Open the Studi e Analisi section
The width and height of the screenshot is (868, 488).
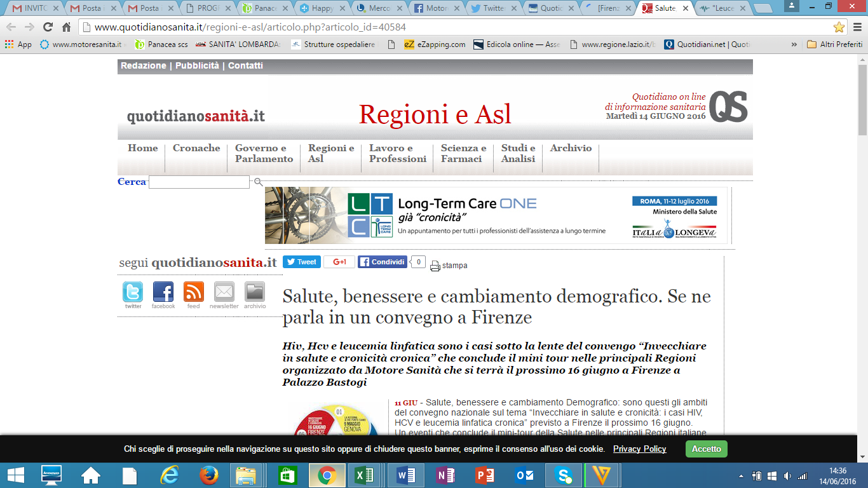(x=518, y=153)
